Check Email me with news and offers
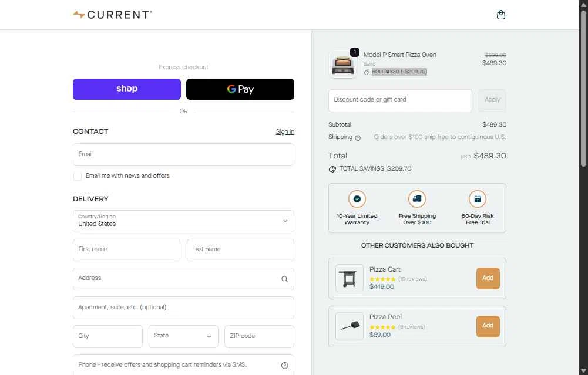588x375 pixels. 78,177
